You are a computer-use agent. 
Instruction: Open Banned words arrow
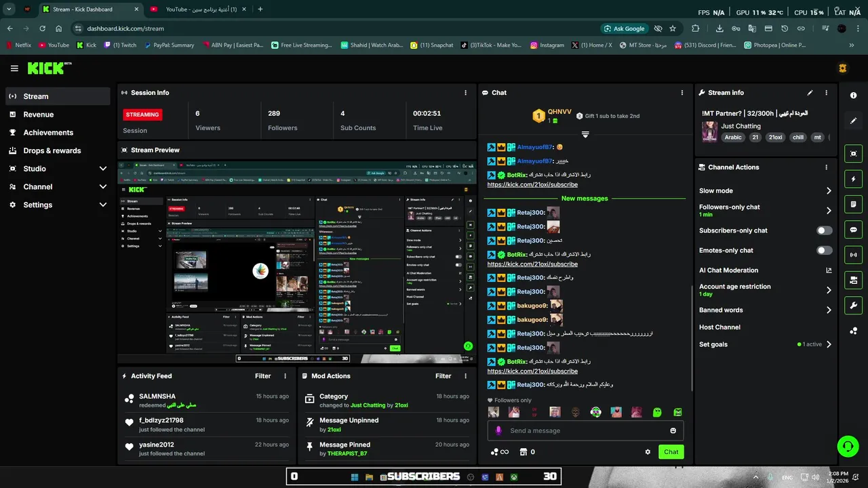click(x=829, y=310)
